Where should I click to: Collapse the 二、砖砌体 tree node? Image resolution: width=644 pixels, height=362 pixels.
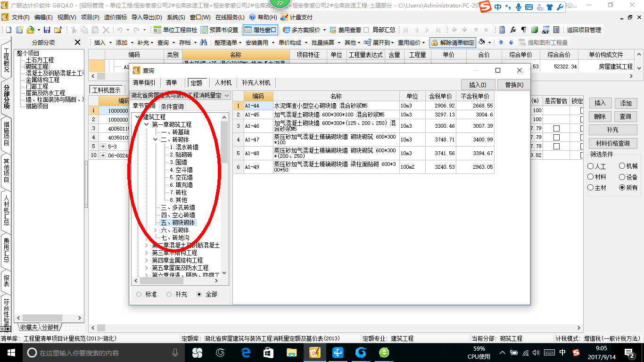pos(156,140)
